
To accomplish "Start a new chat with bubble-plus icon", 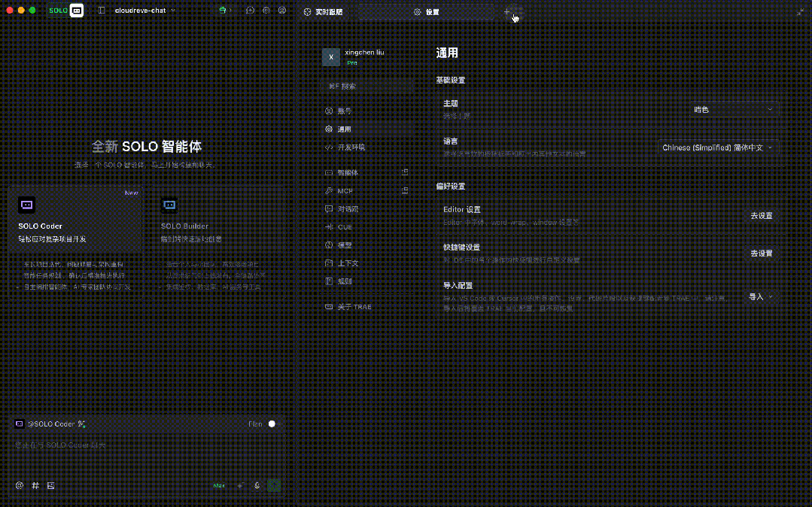I will pyautogui.click(x=250, y=11).
